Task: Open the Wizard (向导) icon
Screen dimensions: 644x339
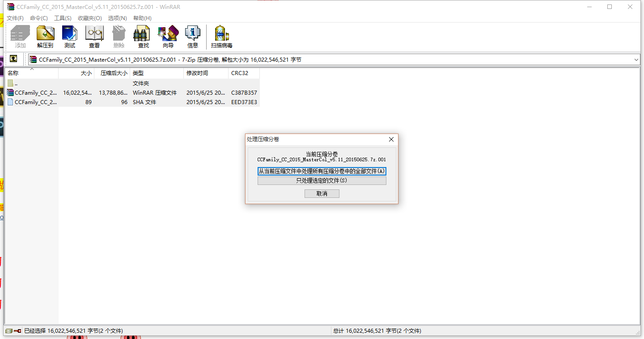Action: pyautogui.click(x=168, y=37)
